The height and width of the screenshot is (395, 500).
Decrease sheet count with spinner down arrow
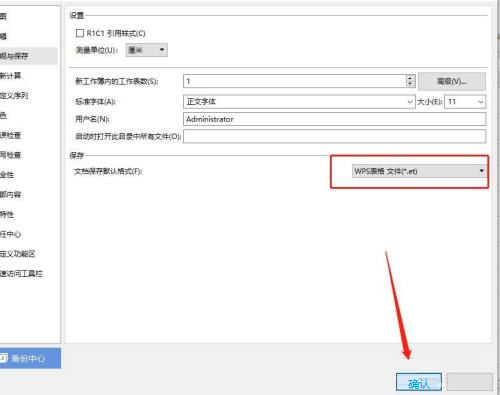point(411,84)
